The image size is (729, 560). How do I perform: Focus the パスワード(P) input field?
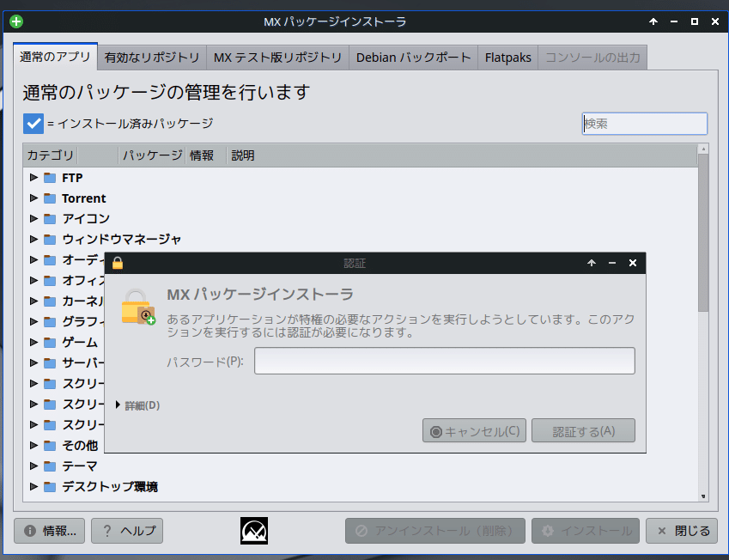[445, 361]
